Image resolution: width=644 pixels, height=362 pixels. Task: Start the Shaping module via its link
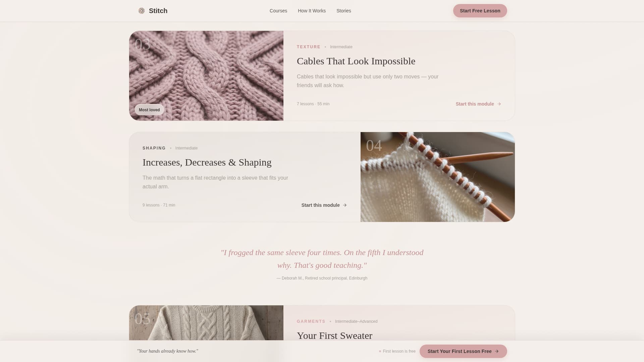(324, 205)
